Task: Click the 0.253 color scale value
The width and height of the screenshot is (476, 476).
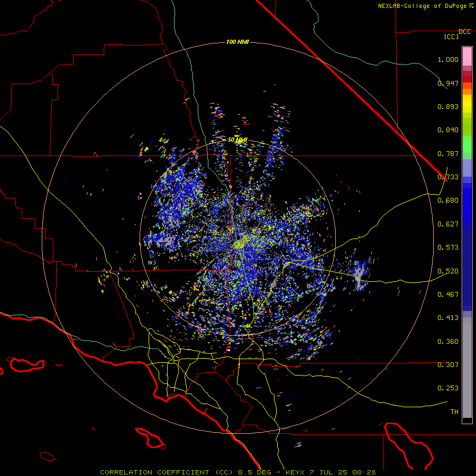Action: (x=448, y=388)
